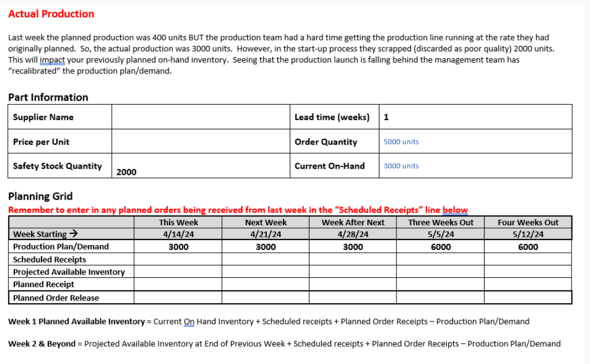Select the Scheduled Receipts cell under Next Week
Image resolution: width=592 pixels, height=364 pixels.
[x=266, y=259]
